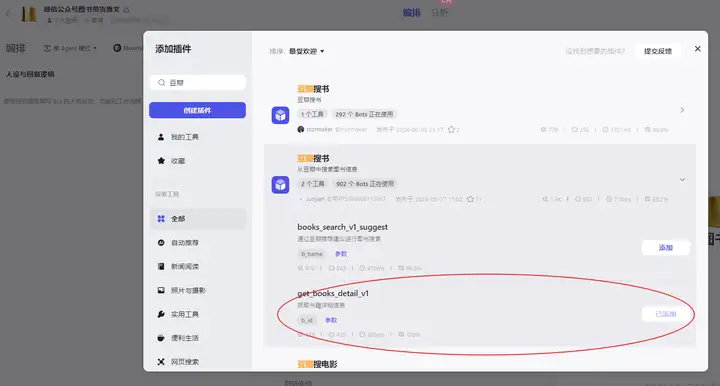Switch to the 编排 tab
Viewport: 720px width, 386px height.
point(412,12)
